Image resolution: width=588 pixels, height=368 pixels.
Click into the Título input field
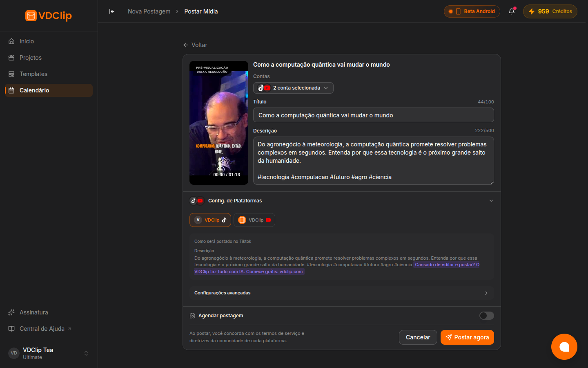click(x=373, y=115)
